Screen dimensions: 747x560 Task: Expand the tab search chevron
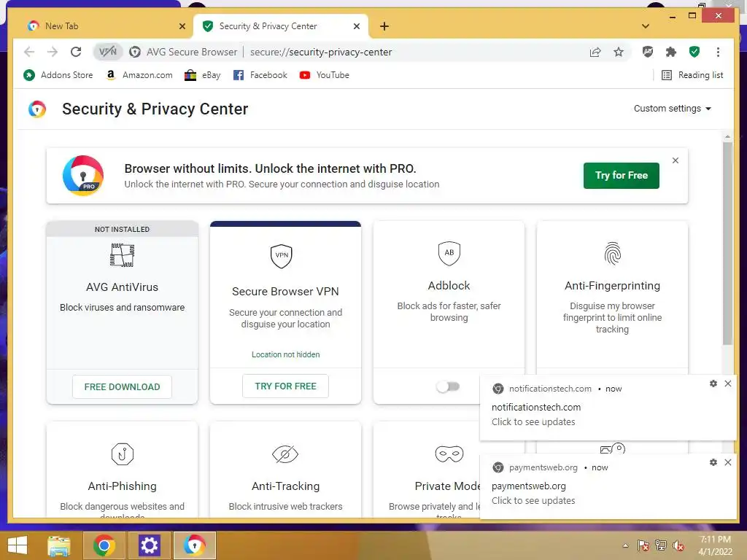point(646,26)
